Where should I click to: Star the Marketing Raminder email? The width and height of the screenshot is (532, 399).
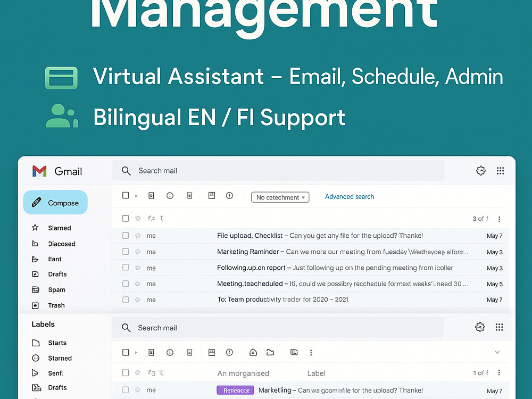pyautogui.click(x=138, y=252)
